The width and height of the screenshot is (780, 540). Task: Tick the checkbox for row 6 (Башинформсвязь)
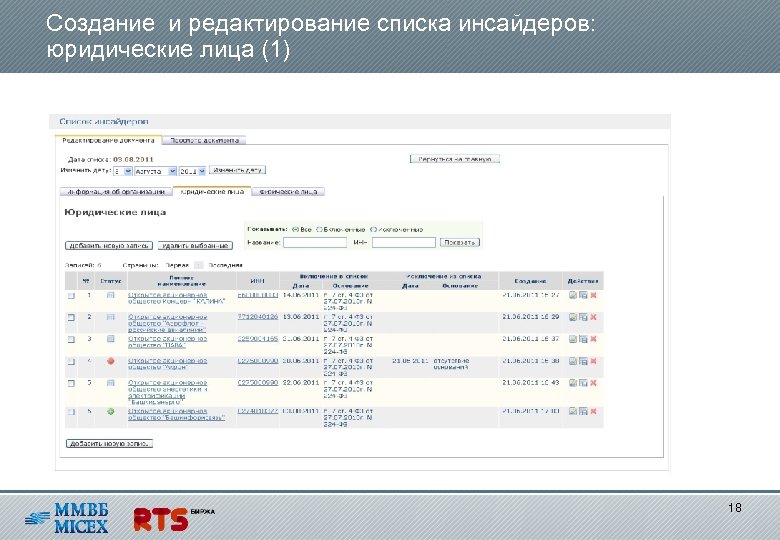(x=71, y=412)
